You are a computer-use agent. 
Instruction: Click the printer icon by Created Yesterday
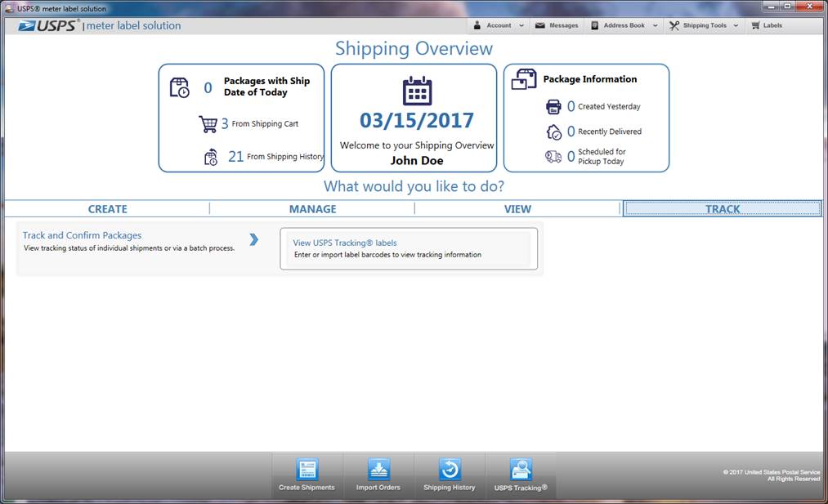point(553,107)
